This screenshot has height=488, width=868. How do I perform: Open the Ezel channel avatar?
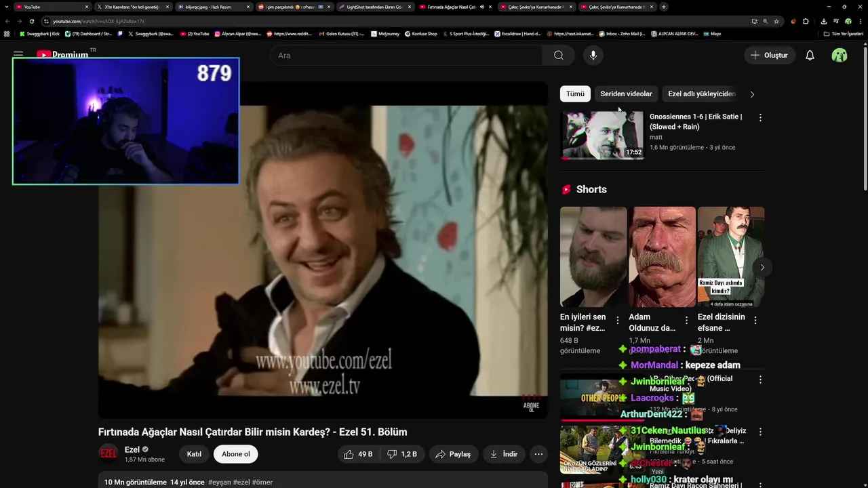click(x=108, y=453)
